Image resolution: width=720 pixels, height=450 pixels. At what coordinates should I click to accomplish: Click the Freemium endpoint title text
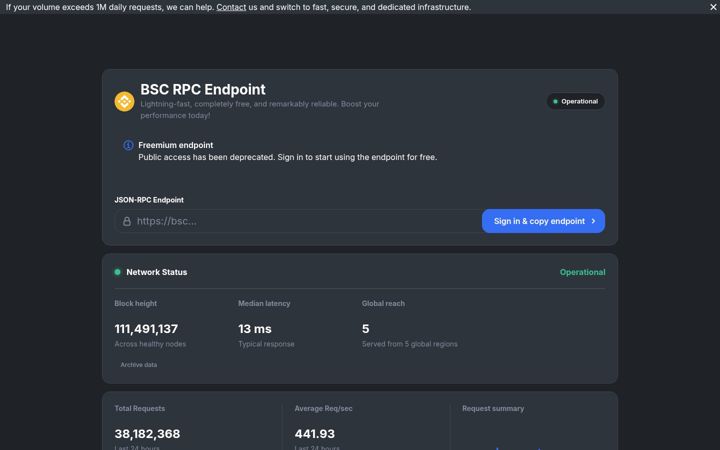[175, 145]
